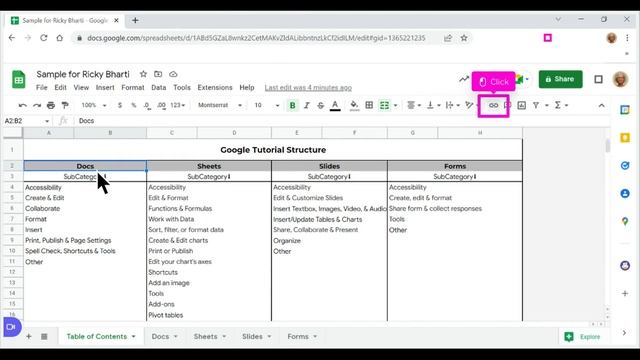The width and height of the screenshot is (640, 360).
Task: Toggle Strikethrough formatting
Action: 320,105
